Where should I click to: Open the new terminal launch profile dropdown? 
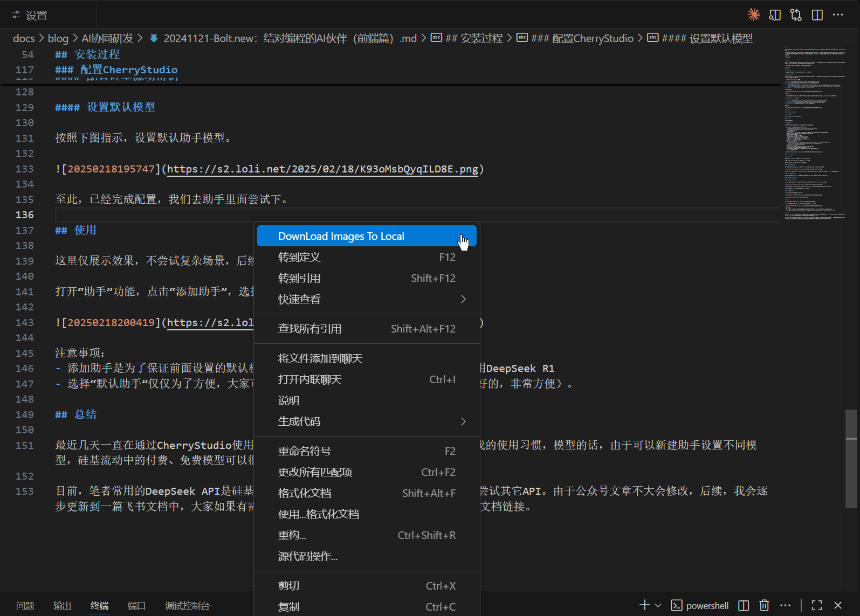(x=658, y=605)
